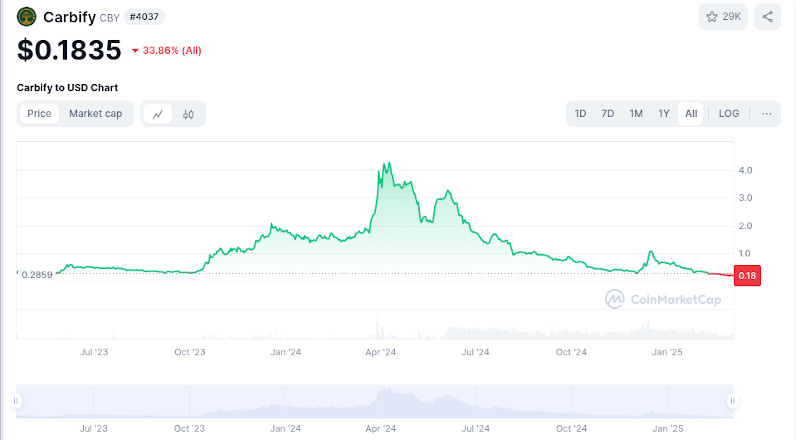Viewport: 800px width, 440px height.
Task: Set chart range to 1Y
Action: (663, 113)
